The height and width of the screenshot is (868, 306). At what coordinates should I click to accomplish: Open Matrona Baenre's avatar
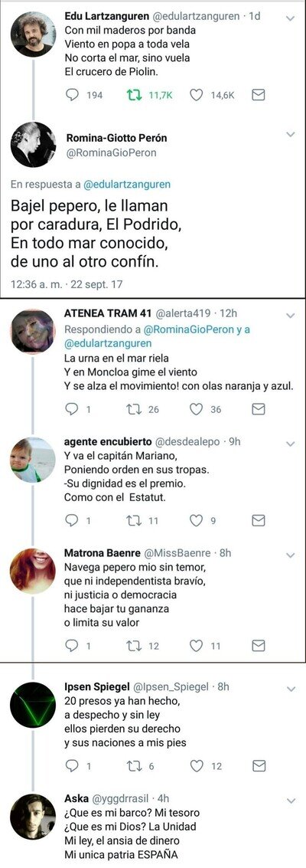pos(33,571)
